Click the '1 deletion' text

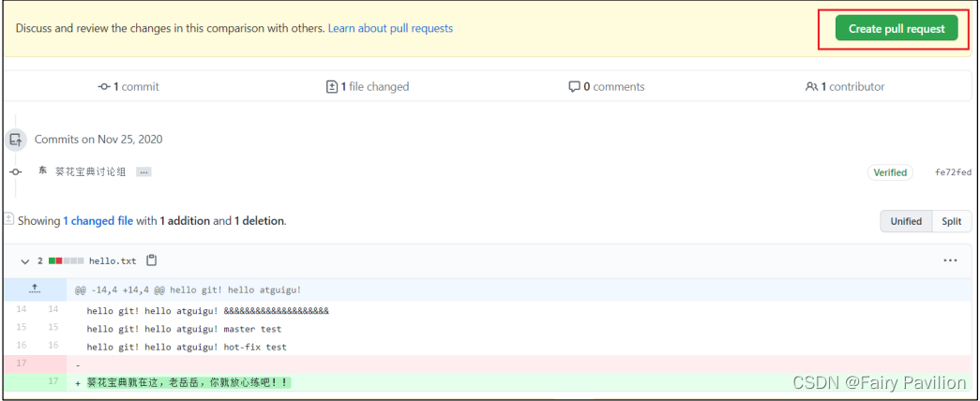[x=260, y=220]
